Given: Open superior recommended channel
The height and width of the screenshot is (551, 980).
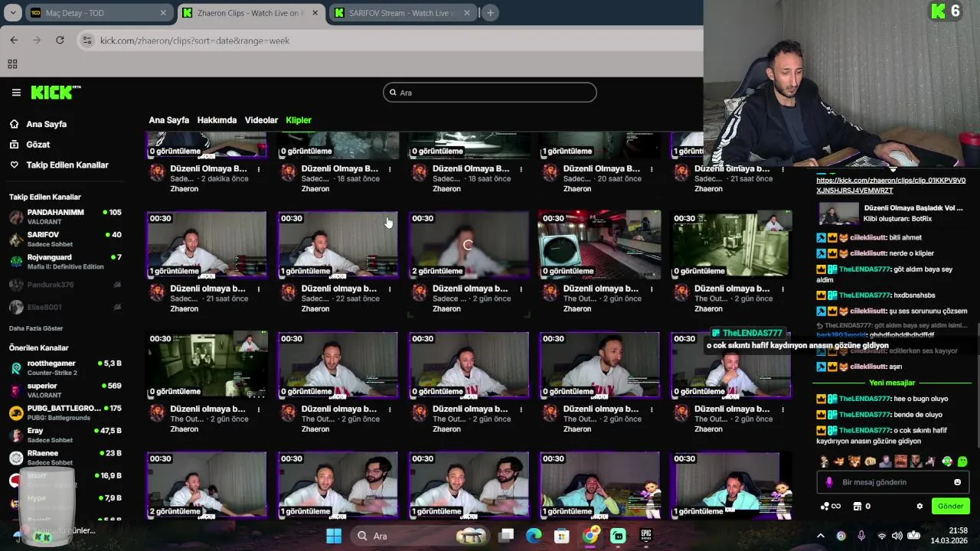Looking at the screenshot, I should [65, 390].
